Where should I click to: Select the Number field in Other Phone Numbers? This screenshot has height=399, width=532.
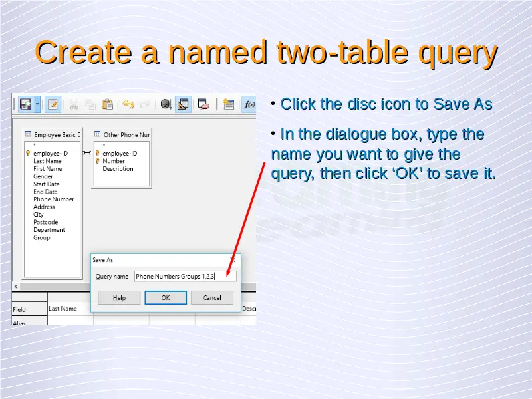point(114,161)
